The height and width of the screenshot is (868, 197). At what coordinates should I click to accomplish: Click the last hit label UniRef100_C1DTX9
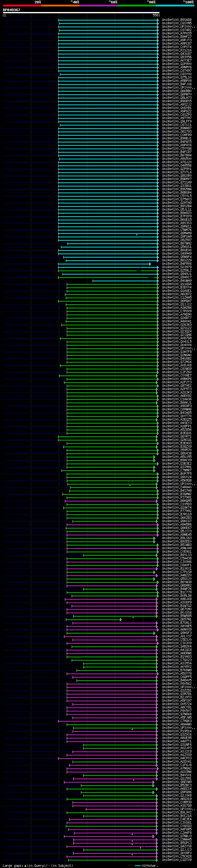[x=177, y=860]
